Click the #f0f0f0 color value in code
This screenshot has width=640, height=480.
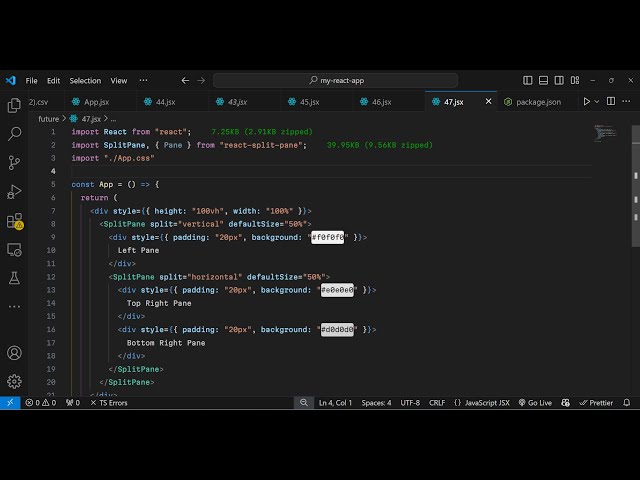point(328,238)
